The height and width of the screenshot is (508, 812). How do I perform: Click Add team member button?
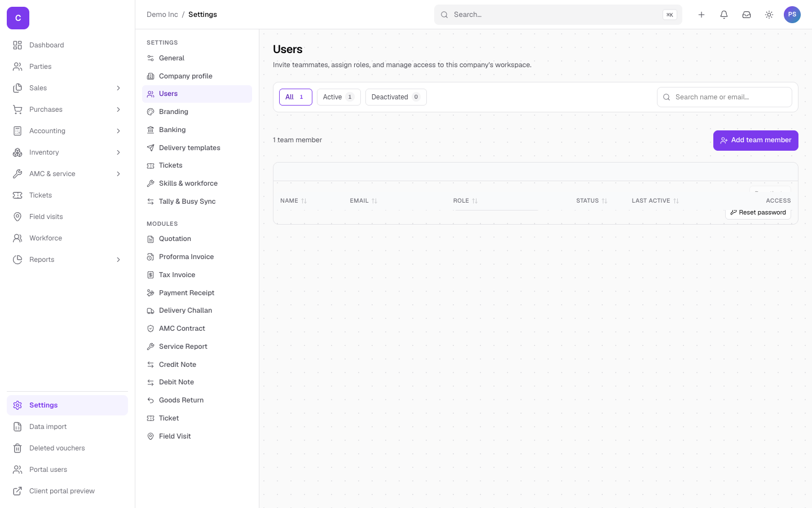point(756,141)
